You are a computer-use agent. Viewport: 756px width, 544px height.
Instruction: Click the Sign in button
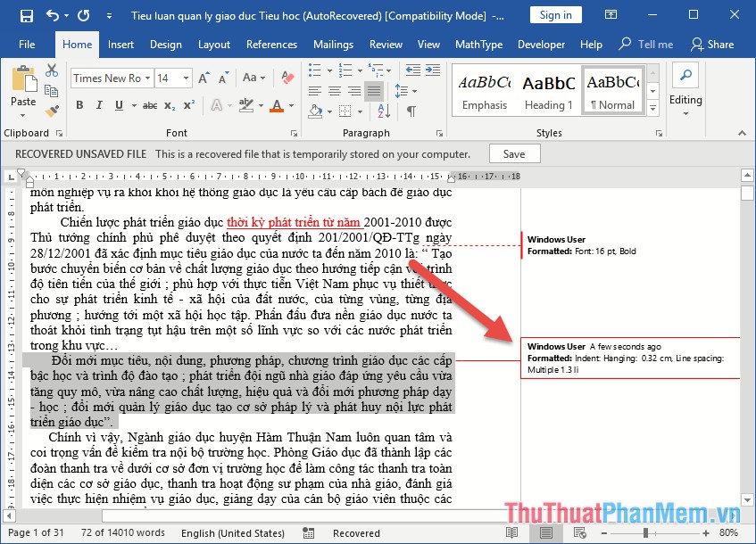click(555, 15)
